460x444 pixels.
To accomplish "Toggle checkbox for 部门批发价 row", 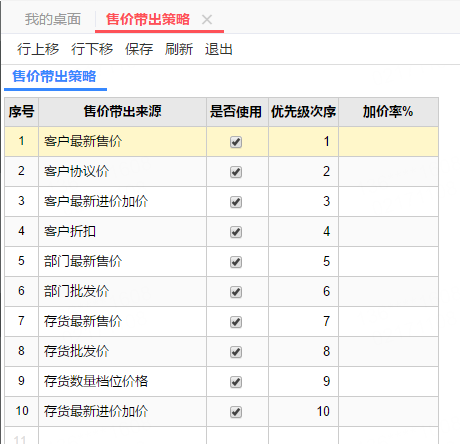I will (x=236, y=292).
